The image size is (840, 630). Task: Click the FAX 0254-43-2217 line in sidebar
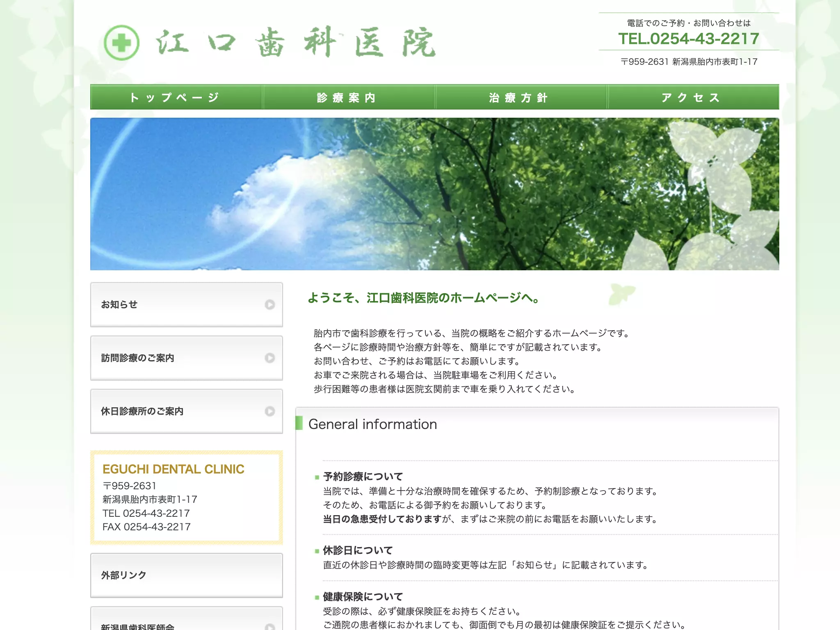point(146,527)
